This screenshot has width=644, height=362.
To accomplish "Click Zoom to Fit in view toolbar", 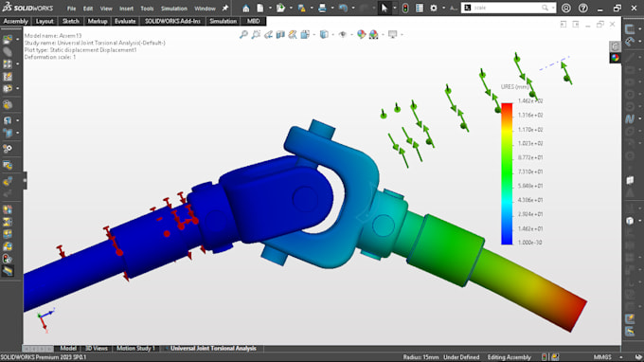I will click(x=243, y=34).
